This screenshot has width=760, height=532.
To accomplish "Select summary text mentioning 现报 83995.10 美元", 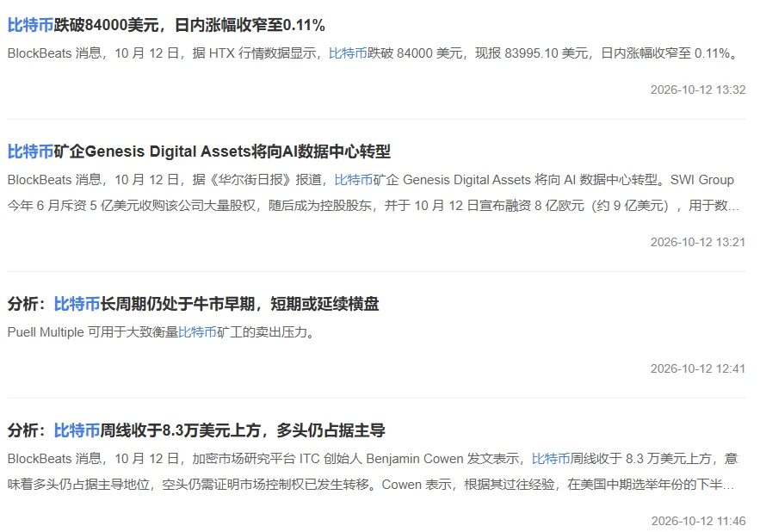I will pyautogui.click(x=374, y=53).
